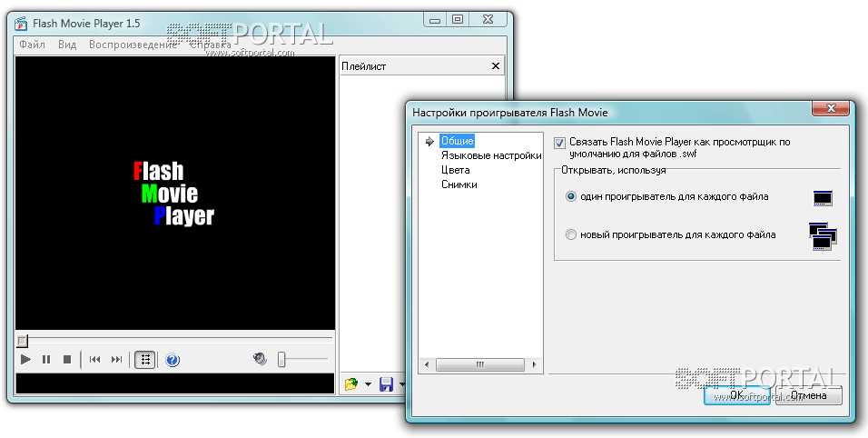Open the Файл menu
This screenshot has width=868, height=438.
[x=32, y=45]
